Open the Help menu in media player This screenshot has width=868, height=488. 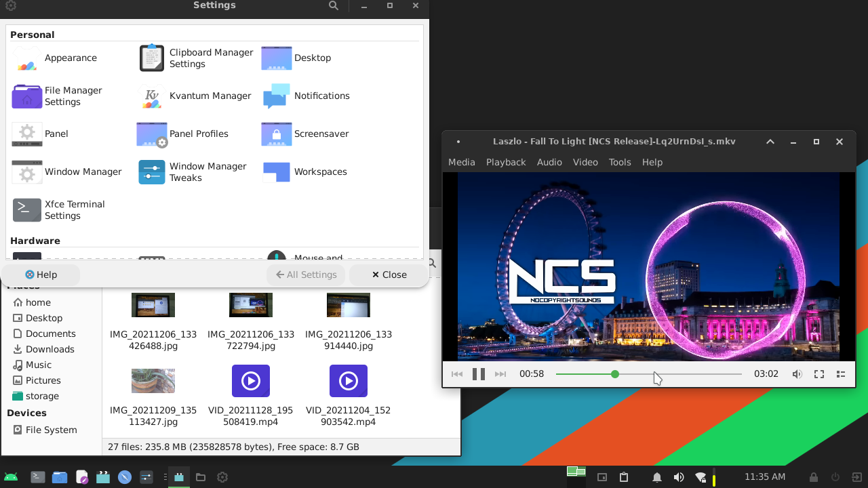pyautogui.click(x=652, y=162)
